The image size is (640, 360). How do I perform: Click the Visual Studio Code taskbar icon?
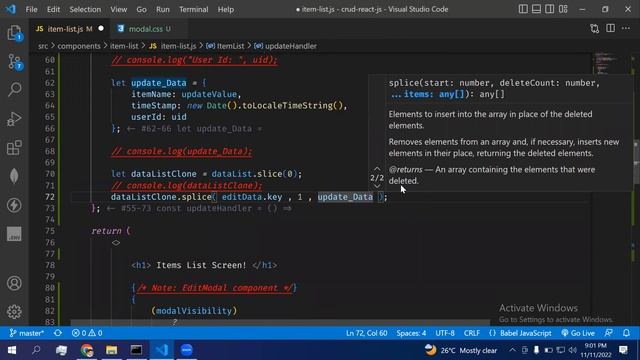click(x=162, y=350)
